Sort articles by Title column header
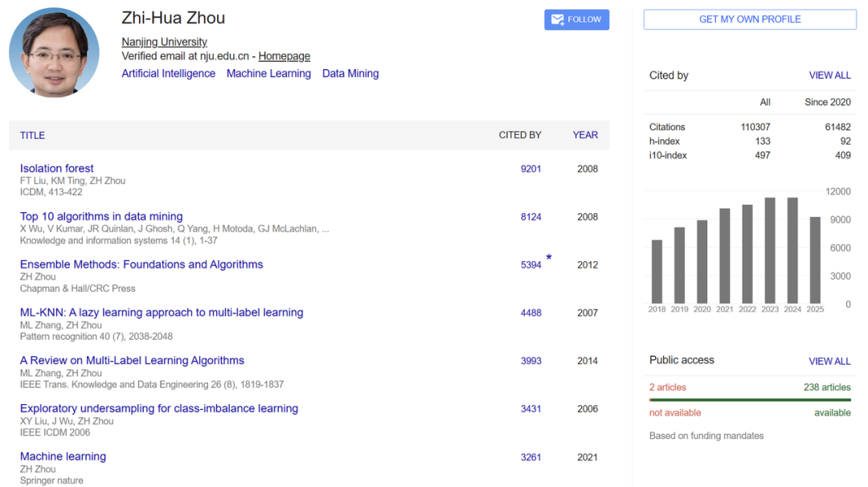Image resolution: width=868 pixels, height=487 pixels. [x=32, y=135]
